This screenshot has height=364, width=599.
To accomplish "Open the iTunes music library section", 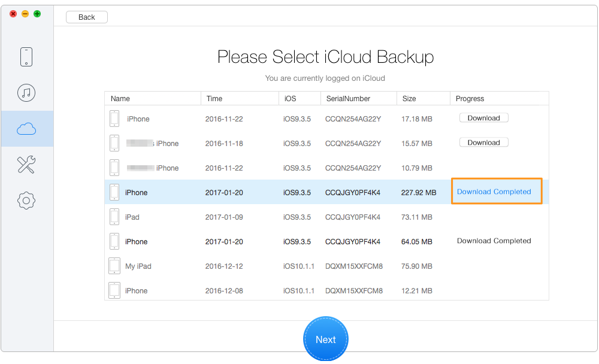I will [x=26, y=93].
